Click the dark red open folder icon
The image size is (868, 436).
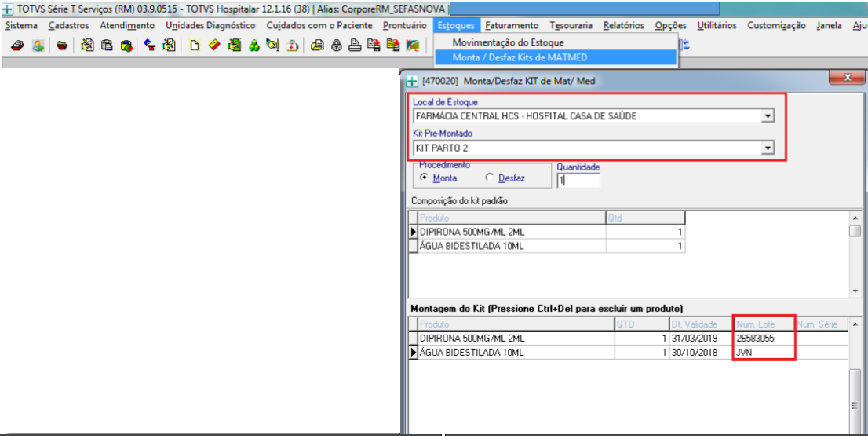coord(62,46)
